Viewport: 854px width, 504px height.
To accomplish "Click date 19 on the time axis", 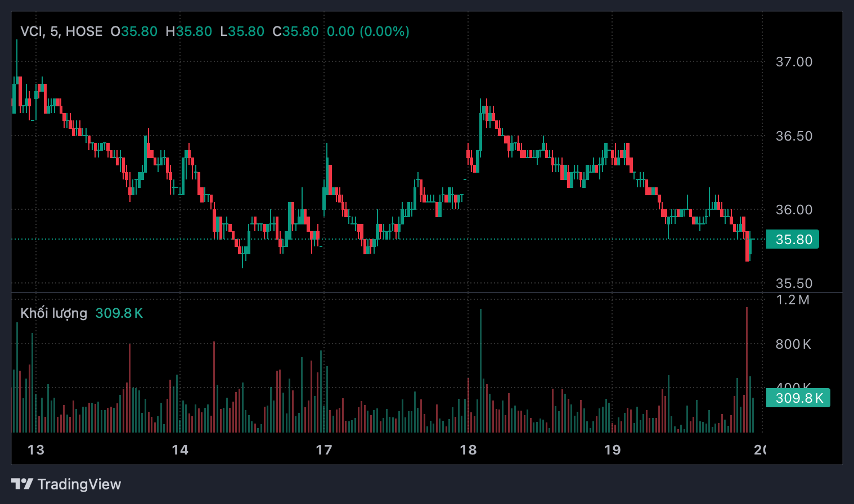I will [x=612, y=450].
